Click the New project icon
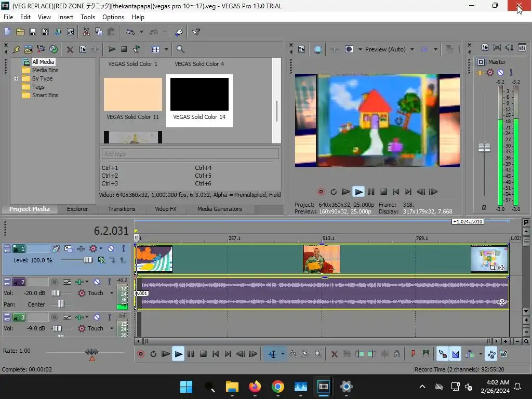This screenshot has height=399, width=532. (7, 32)
